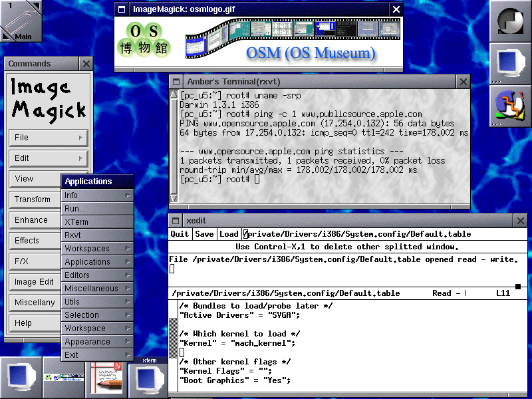Click the "Kernel" = "mach_kernel" line
Viewport: 532px width, 399px height.
pyautogui.click(x=237, y=343)
